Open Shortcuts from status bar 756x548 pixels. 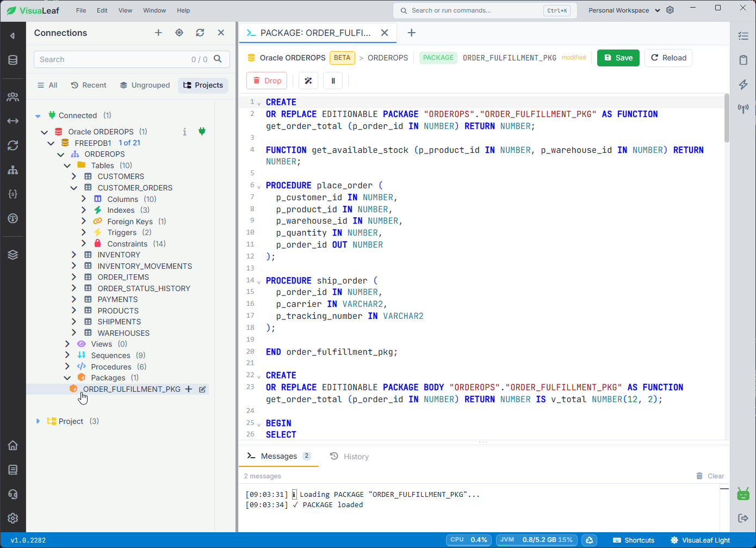tap(634, 540)
